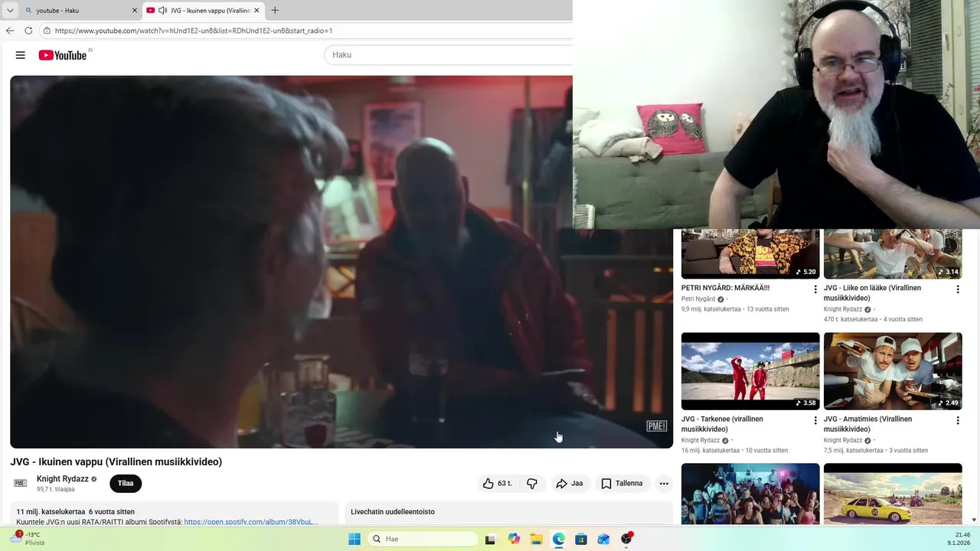Open Outlook from the taskbar
The width and height of the screenshot is (980, 551).
click(x=604, y=539)
